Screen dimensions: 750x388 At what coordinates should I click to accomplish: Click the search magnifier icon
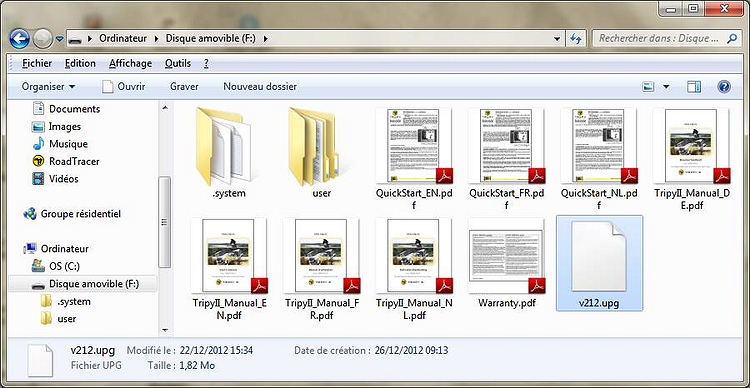point(732,38)
